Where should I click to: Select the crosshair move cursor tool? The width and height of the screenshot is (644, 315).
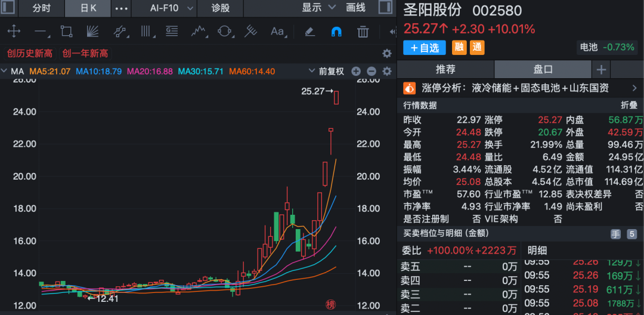tap(13, 32)
